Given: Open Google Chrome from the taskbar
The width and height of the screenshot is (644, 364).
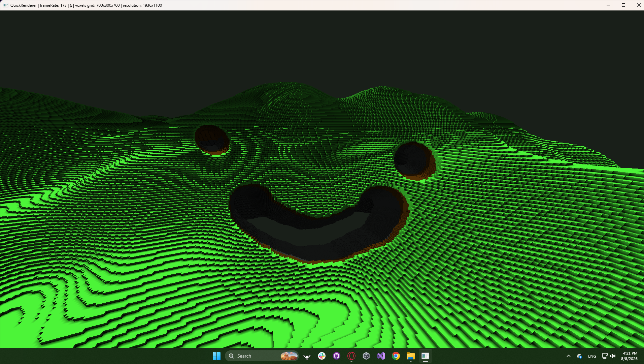Looking at the screenshot, I should point(396,356).
